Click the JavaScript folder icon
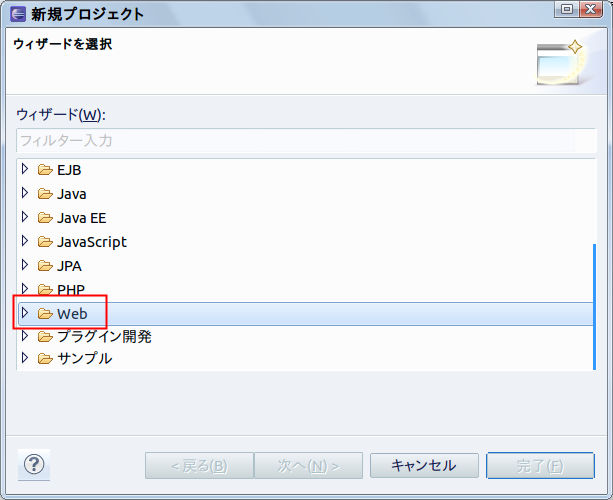Screen dimensions: 613x500 (x=45, y=242)
